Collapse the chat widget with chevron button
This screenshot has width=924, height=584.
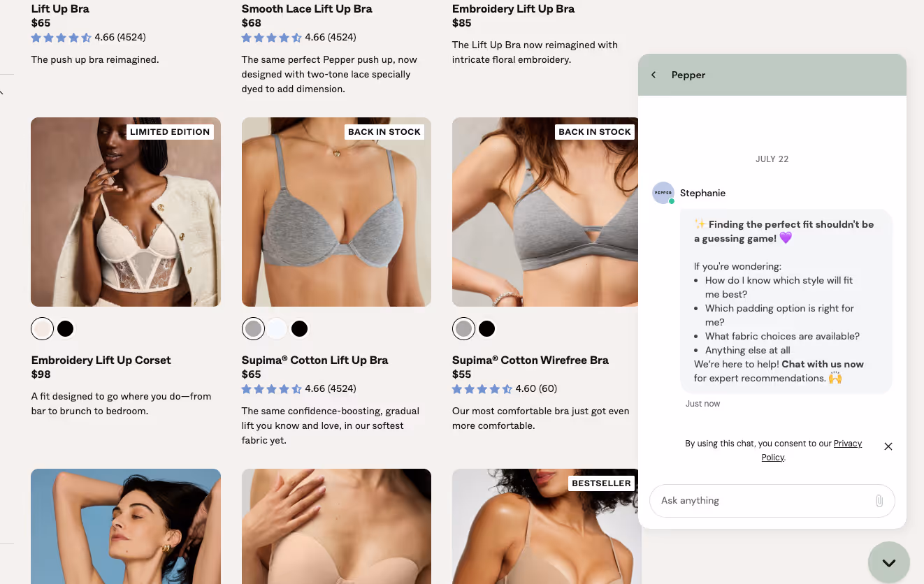click(889, 562)
